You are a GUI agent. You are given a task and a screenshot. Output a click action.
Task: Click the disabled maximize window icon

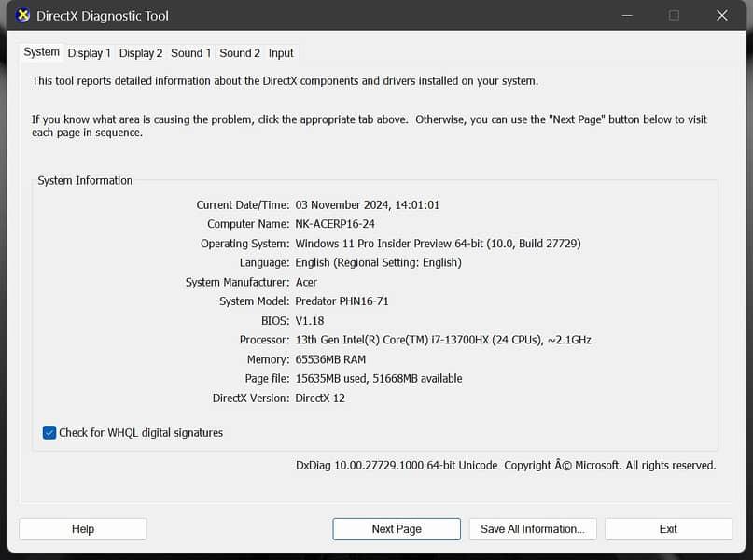click(x=674, y=16)
